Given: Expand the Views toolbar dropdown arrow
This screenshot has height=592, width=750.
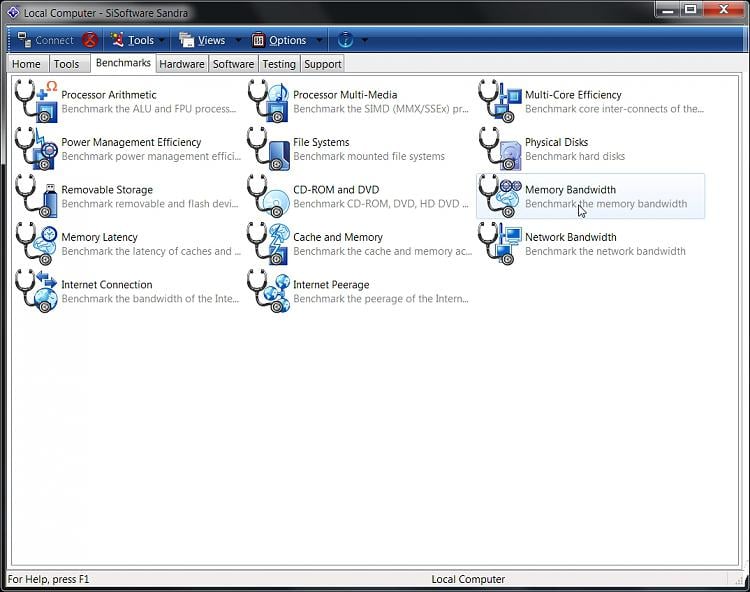Looking at the screenshot, I should (x=238, y=41).
